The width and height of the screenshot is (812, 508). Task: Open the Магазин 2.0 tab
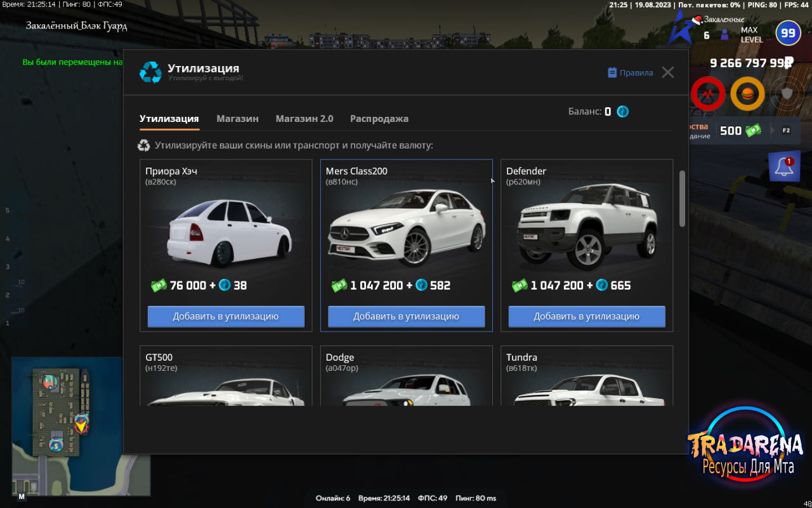(304, 119)
